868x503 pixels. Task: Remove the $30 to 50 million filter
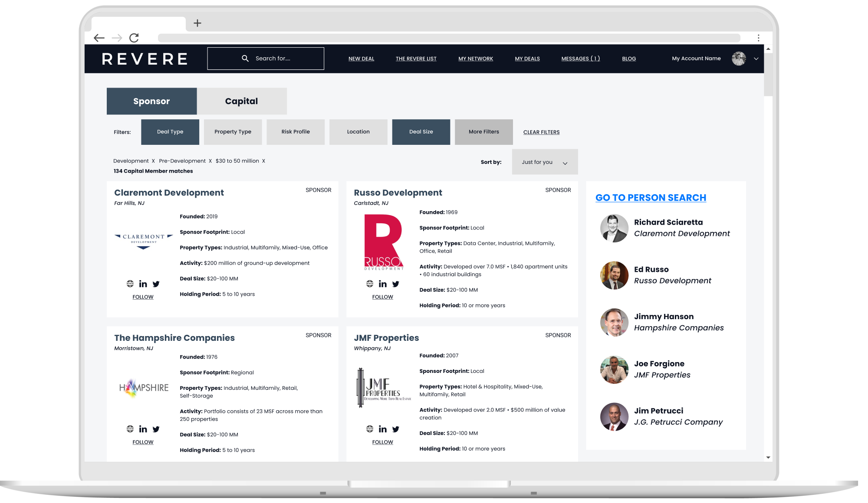tap(263, 161)
